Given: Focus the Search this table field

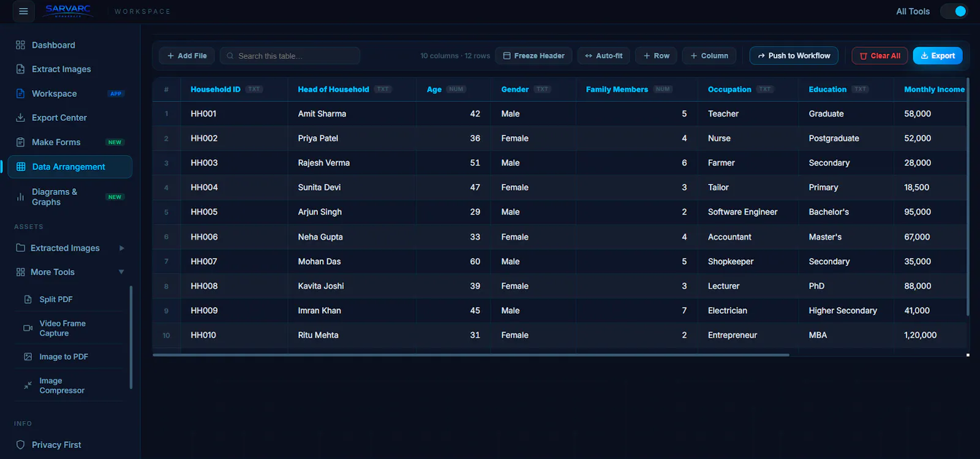Looking at the screenshot, I should pos(290,56).
